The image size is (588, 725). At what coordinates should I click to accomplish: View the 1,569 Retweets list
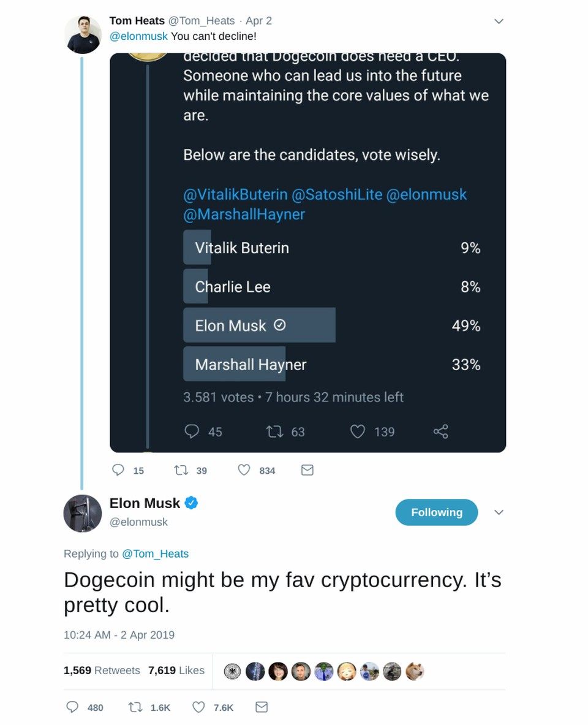102,670
